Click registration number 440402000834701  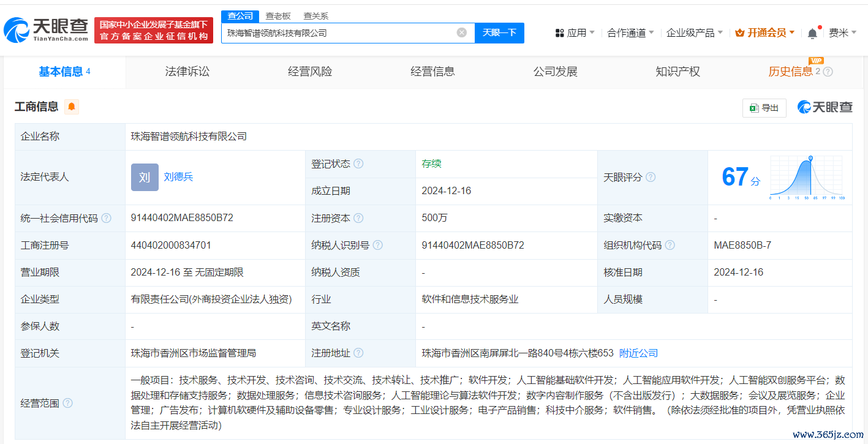[x=171, y=245]
